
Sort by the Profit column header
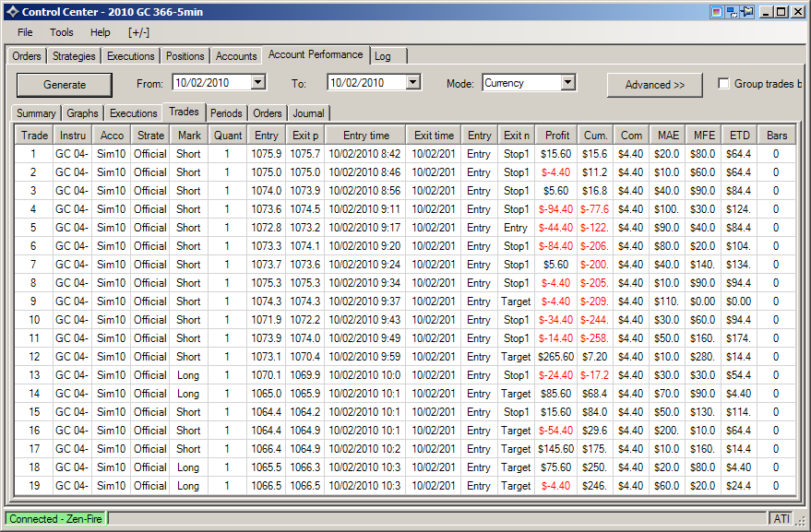(x=557, y=135)
